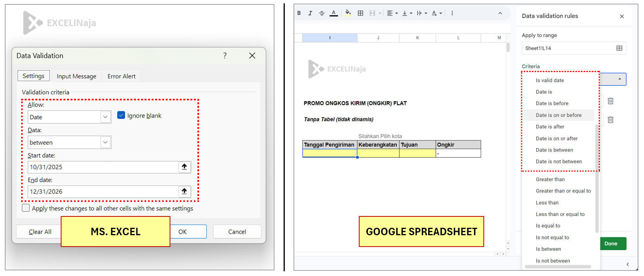Choose 'Less than or equal to' criteria
This screenshot has width=644, height=276.
(560, 214)
